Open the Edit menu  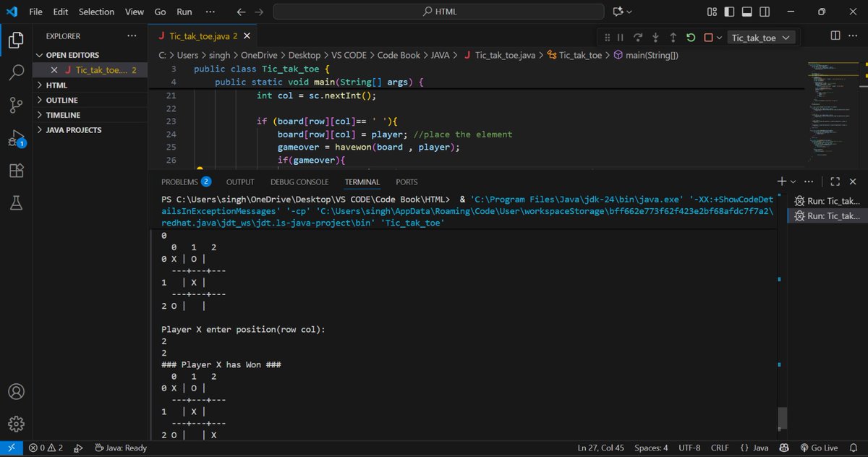pyautogui.click(x=61, y=12)
